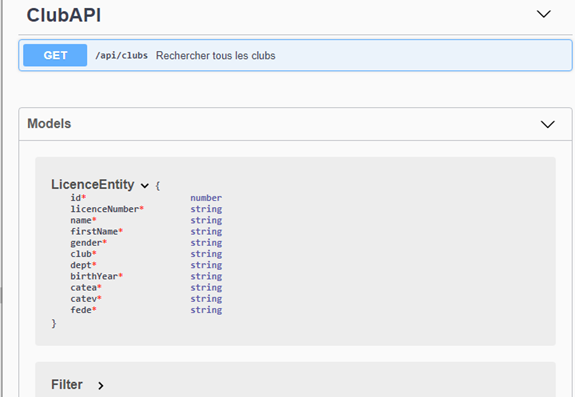Viewport: 575px width, 397px height.
Task: Click the string type of club
Action: pyautogui.click(x=206, y=254)
